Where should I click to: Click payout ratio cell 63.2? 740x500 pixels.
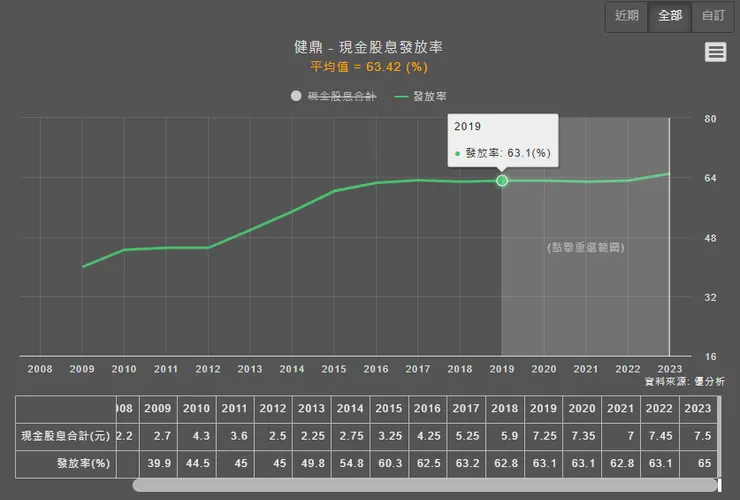[467, 464]
